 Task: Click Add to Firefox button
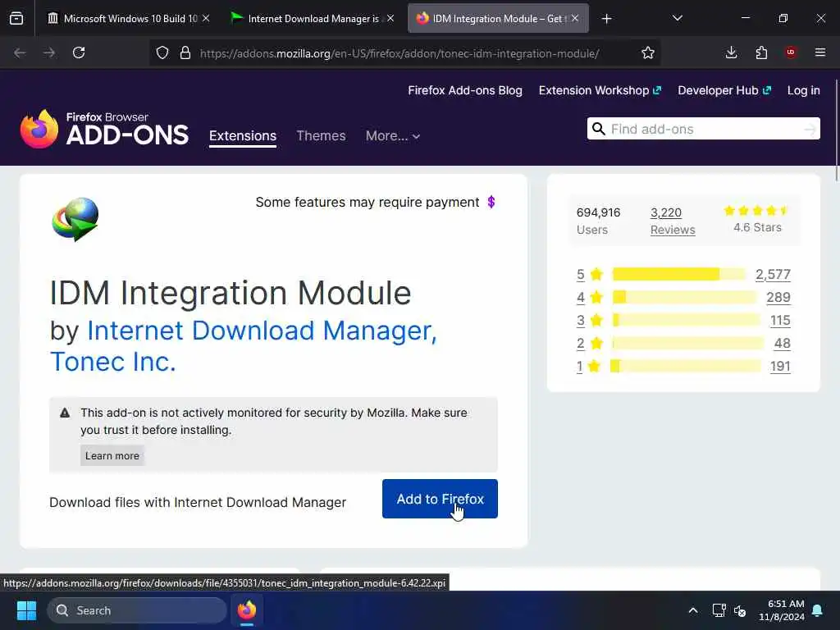(440, 499)
